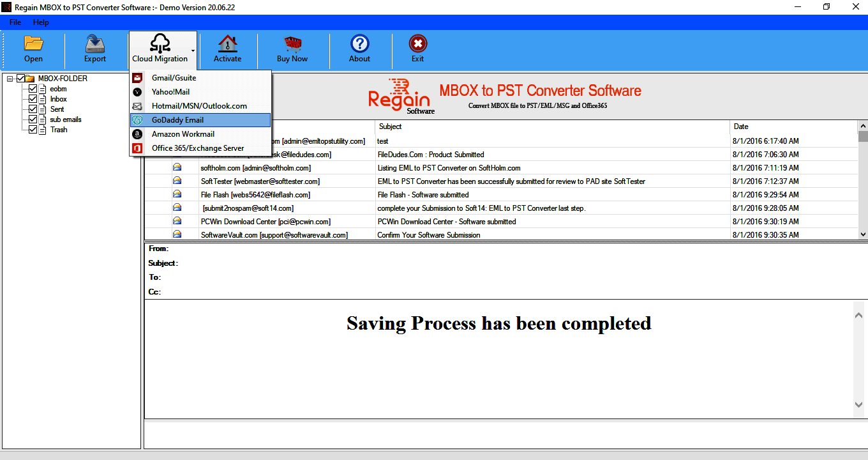Click the subject "test"
The height and width of the screenshot is (460, 868).
(x=383, y=141)
